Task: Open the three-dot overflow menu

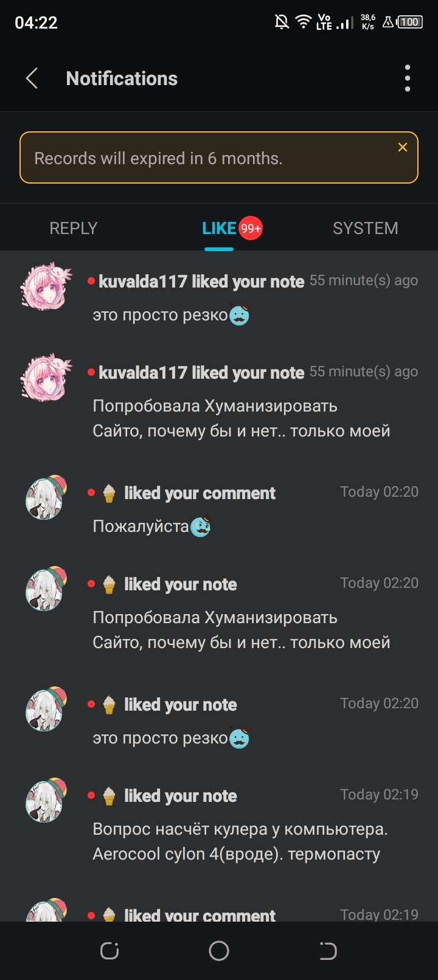Action: pos(408,78)
